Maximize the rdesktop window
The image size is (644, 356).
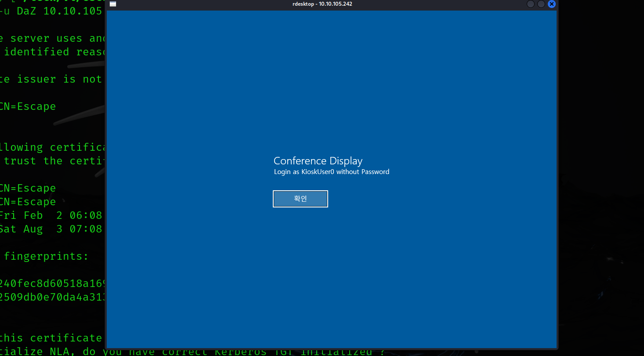coord(541,4)
